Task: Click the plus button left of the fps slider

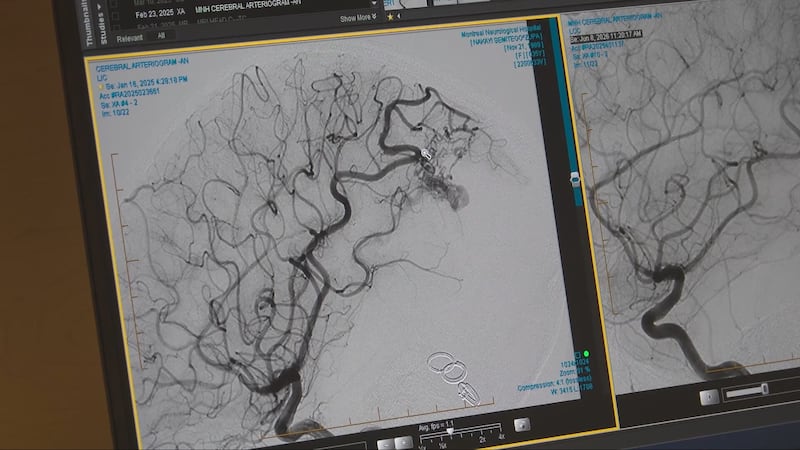Action: [x=404, y=443]
